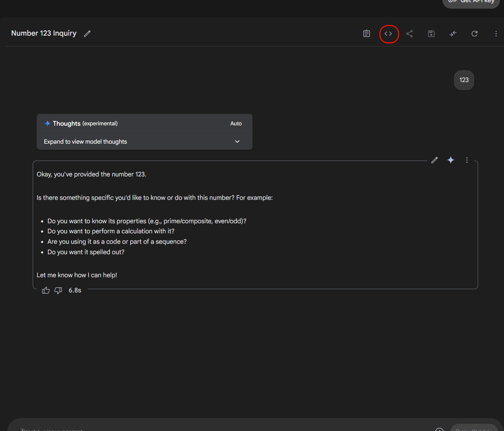Rename chat using the pencil icon
The image size is (504, 431).
pyautogui.click(x=87, y=33)
